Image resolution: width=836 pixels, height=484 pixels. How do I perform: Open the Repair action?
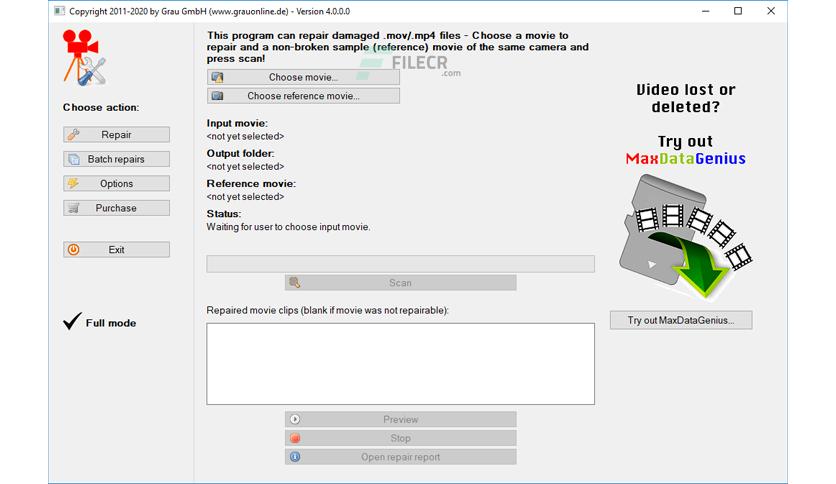click(116, 134)
